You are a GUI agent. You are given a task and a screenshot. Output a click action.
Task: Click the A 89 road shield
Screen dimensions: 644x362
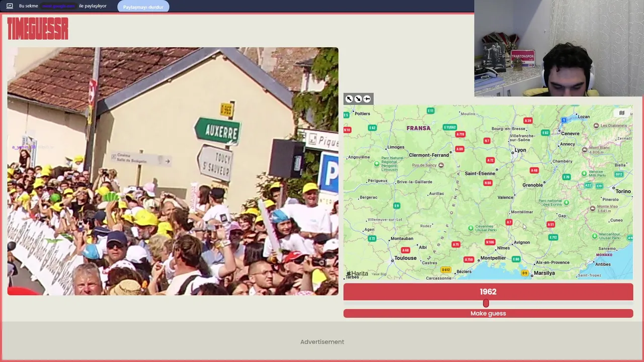459,149
